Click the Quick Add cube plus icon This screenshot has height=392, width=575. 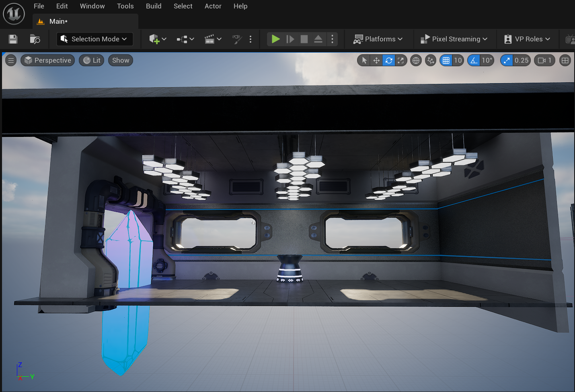(154, 39)
